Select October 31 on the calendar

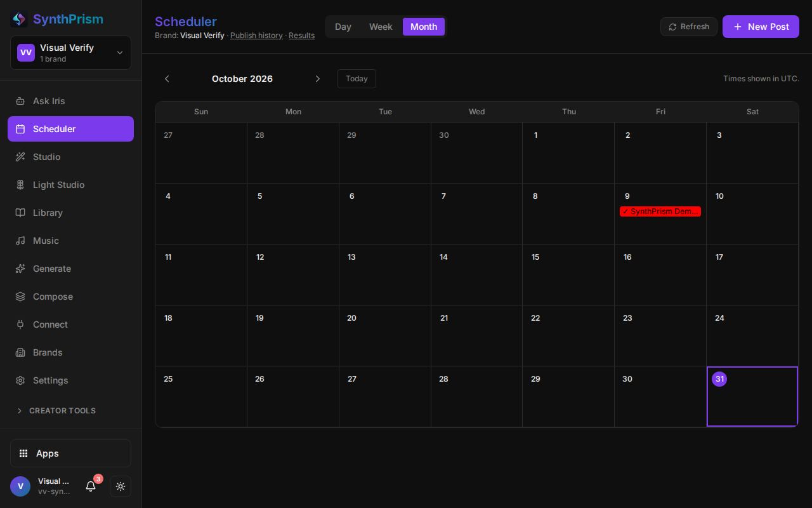pyautogui.click(x=752, y=397)
